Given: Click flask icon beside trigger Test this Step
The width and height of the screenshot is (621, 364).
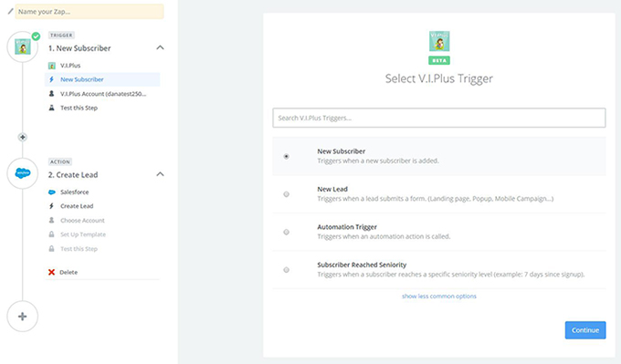Looking at the screenshot, I should pyautogui.click(x=51, y=108).
